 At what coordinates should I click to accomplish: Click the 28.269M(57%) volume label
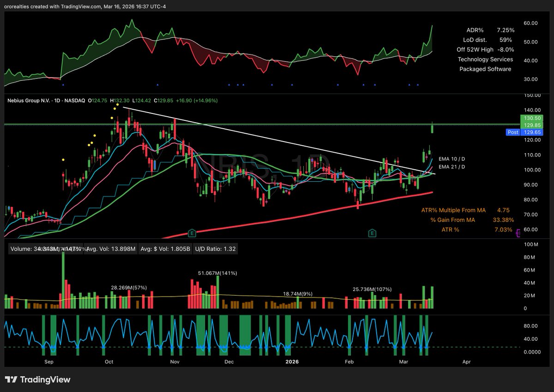point(129,287)
